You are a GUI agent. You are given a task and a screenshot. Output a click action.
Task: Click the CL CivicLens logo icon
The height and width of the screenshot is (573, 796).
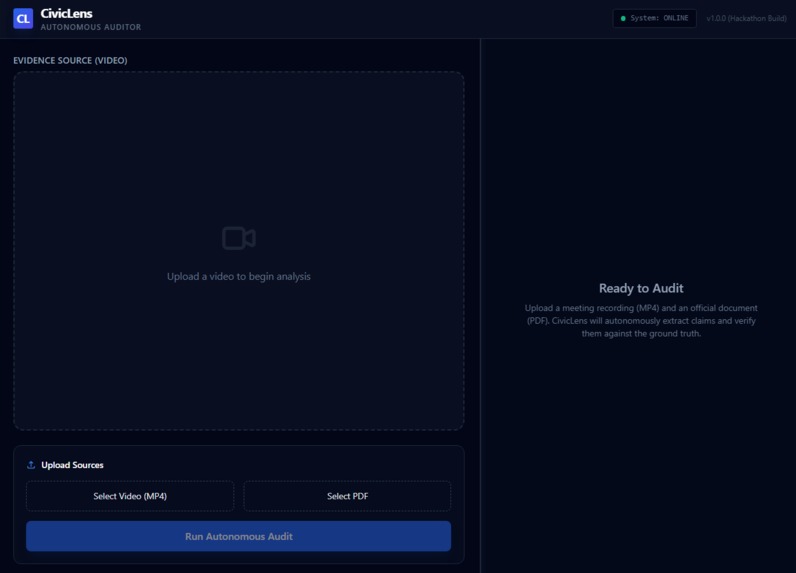point(23,19)
